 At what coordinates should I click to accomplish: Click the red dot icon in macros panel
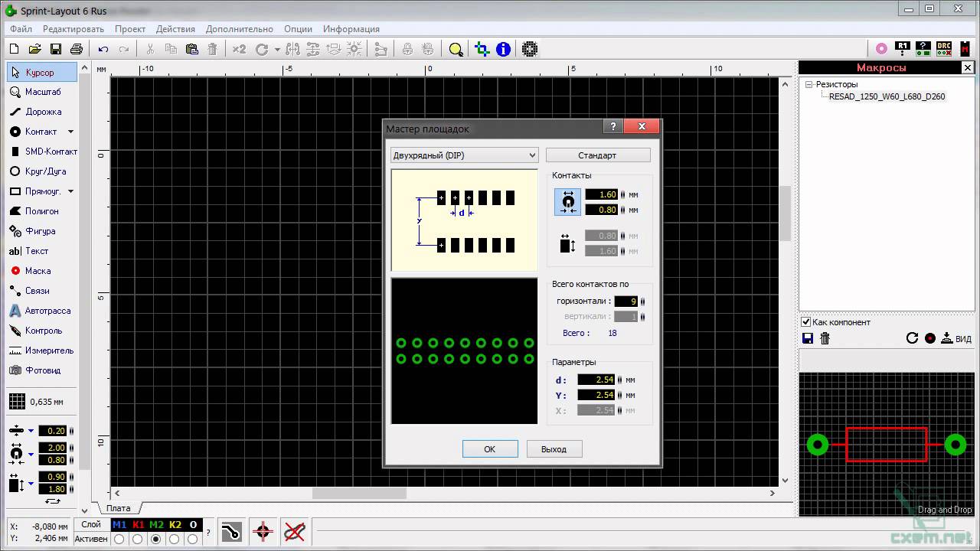pos(930,338)
